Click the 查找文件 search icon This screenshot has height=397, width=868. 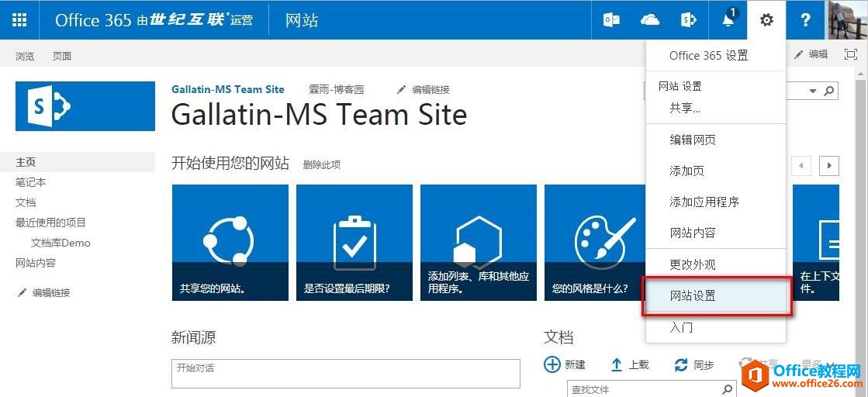[x=728, y=390]
